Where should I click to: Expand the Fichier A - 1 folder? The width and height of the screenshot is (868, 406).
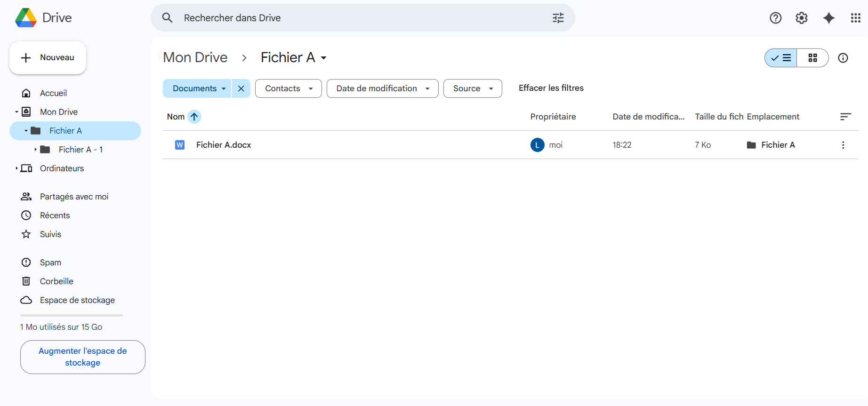point(35,150)
